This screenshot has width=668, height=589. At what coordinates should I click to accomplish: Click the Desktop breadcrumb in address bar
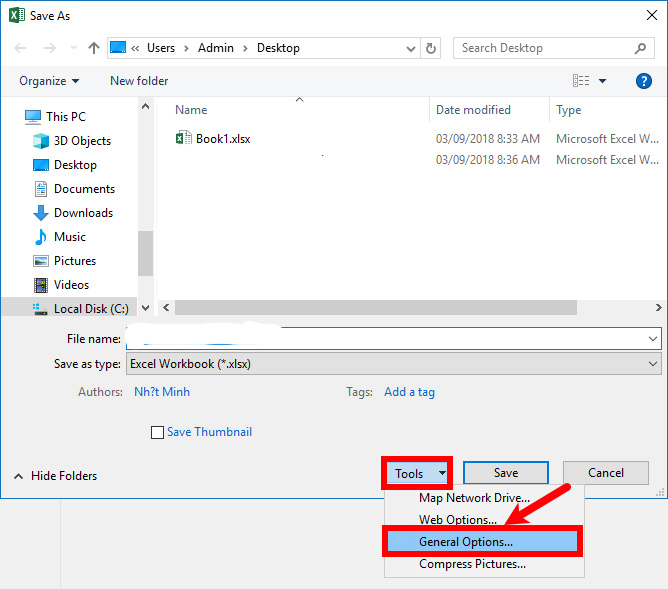278,48
